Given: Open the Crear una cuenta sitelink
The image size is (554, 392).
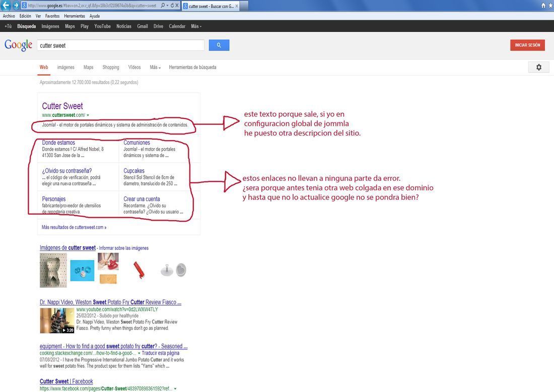Looking at the screenshot, I should 142,199.
